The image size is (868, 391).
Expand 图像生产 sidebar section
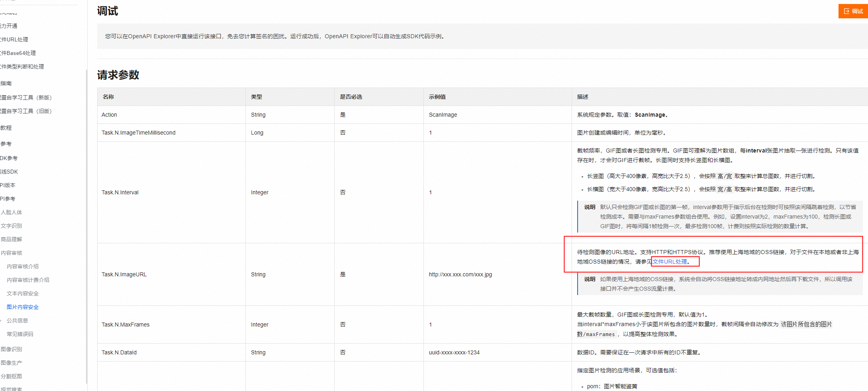pyautogui.click(x=11, y=363)
